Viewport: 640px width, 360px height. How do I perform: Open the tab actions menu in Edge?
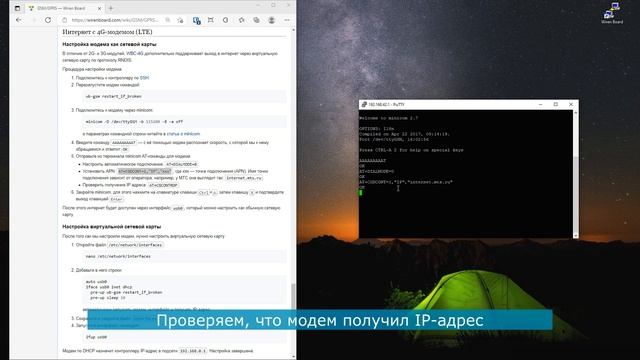(17, 8)
